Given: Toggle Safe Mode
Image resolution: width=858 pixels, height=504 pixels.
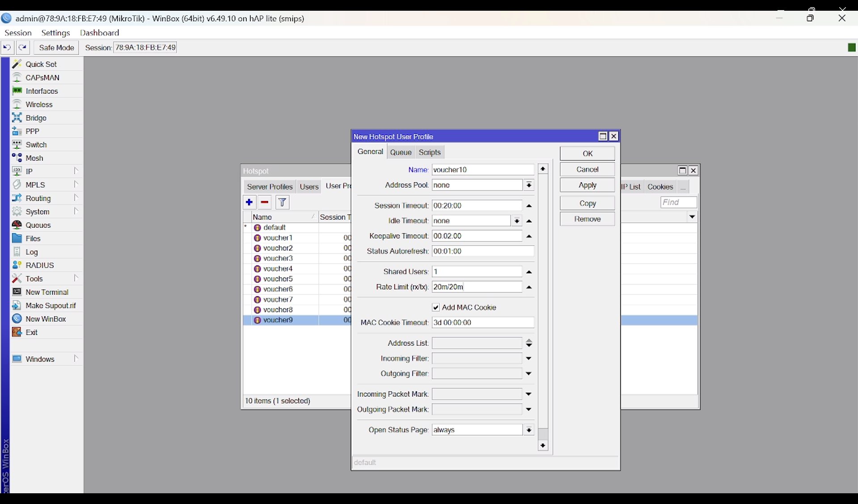Looking at the screenshot, I should (56, 47).
